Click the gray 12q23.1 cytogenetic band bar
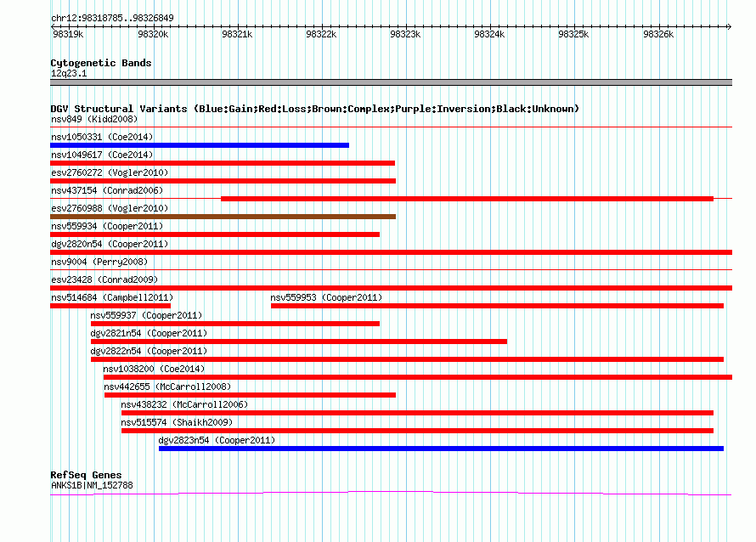This screenshot has height=542, width=756. (391, 82)
